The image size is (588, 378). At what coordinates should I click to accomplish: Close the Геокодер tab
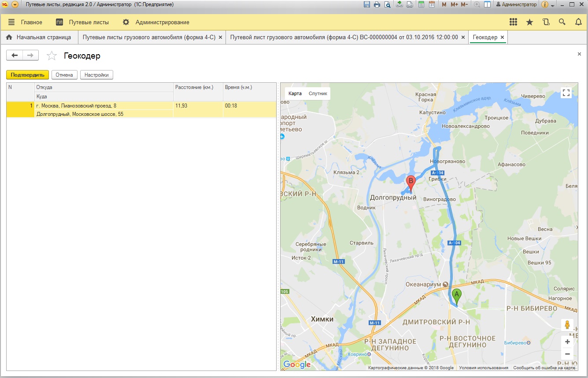click(503, 37)
